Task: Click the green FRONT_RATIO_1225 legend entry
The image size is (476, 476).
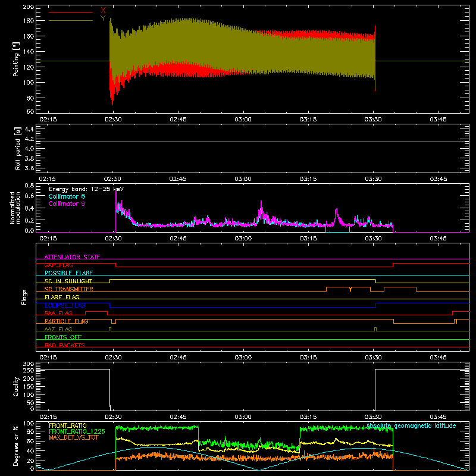Action: coord(77,431)
